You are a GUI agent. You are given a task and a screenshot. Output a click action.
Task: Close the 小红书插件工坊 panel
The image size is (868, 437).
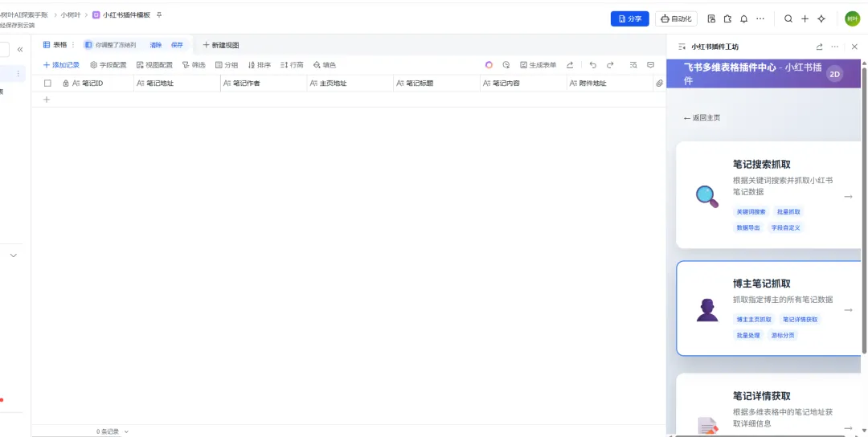pyautogui.click(x=854, y=47)
